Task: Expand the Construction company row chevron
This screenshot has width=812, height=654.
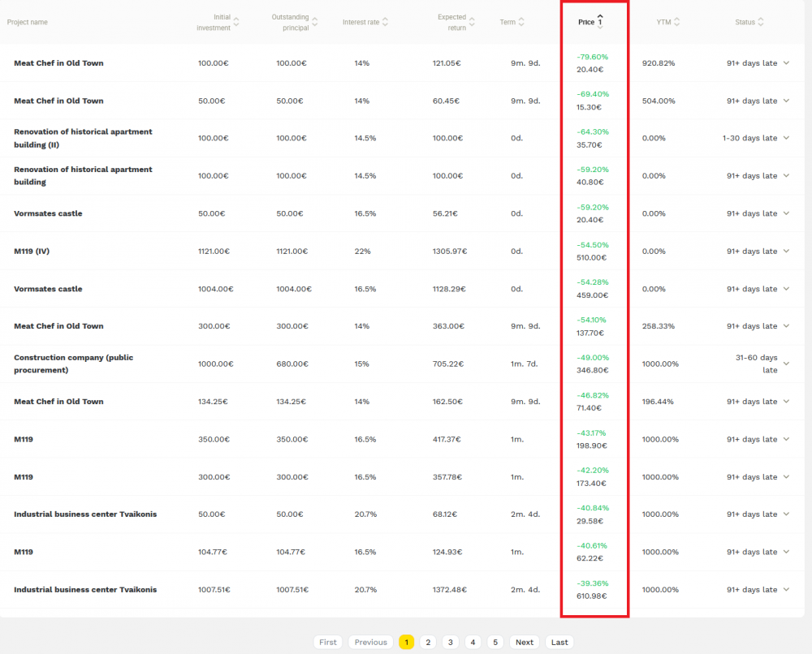Action: (x=786, y=364)
